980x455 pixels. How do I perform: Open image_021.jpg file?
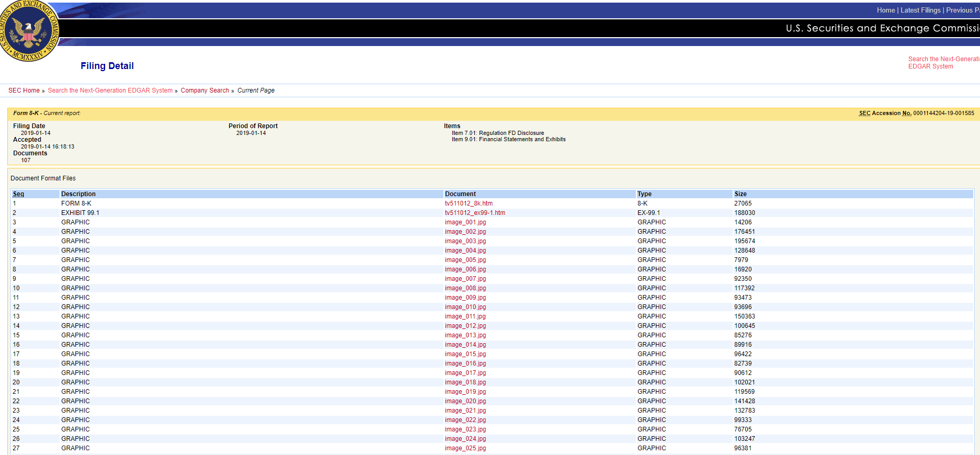tap(465, 411)
